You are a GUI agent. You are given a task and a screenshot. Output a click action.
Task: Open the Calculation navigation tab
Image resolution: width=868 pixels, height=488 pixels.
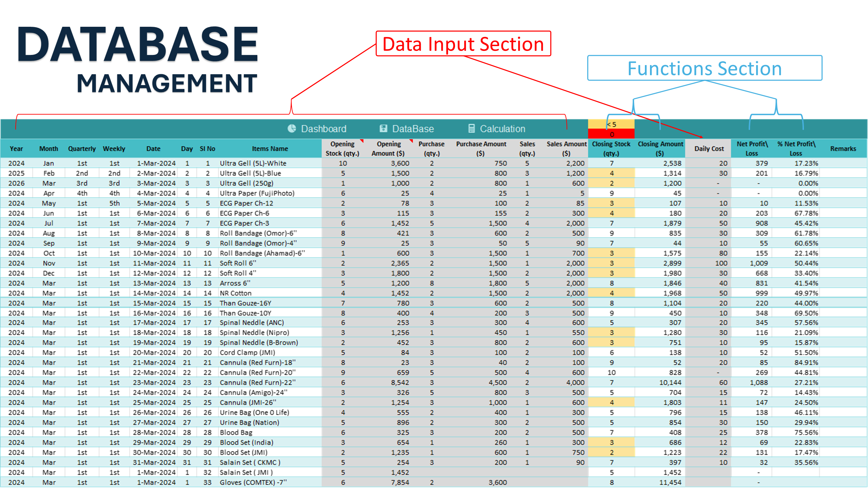click(x=497, y=129)
